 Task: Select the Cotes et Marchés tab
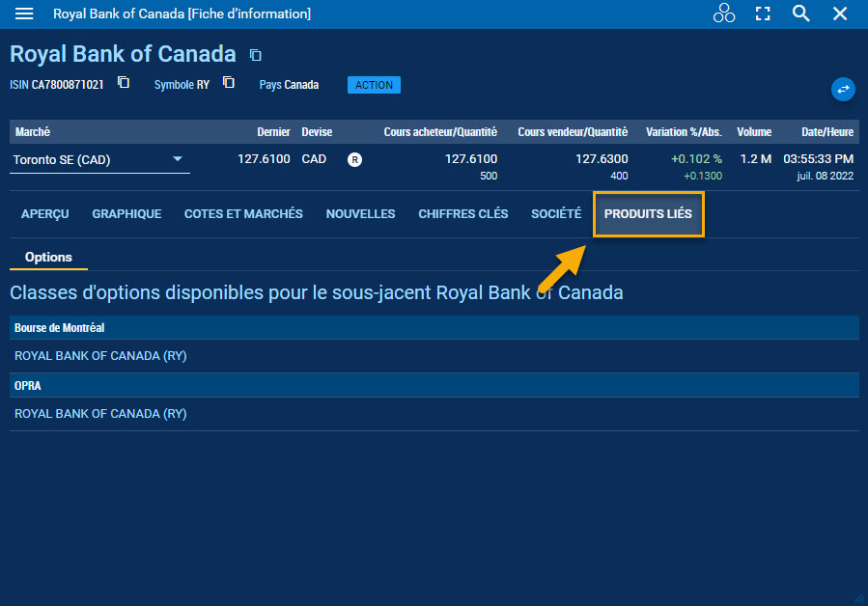click(243, 214)
